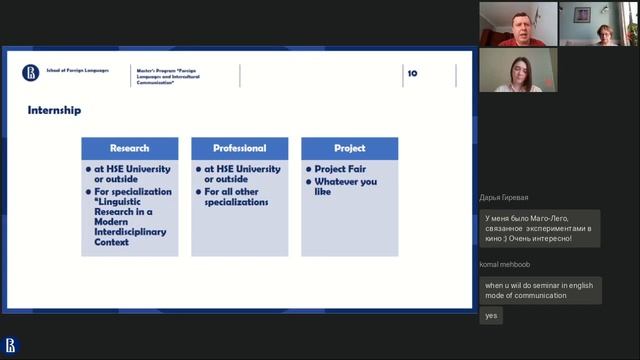This screenshot has height=360, width=640.
Task: Select the video thumbnail of the woman with glasses
Action: [x=598, y=24]
